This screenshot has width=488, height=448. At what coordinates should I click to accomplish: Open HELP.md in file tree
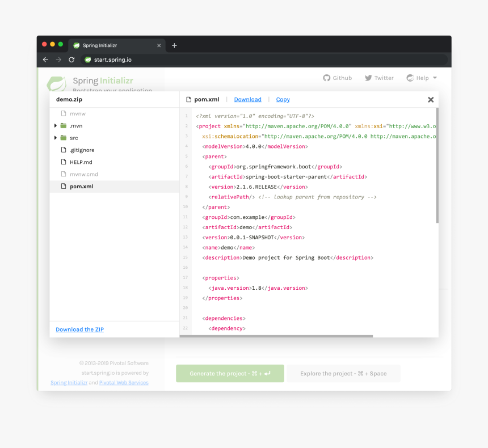click(81, 162)
